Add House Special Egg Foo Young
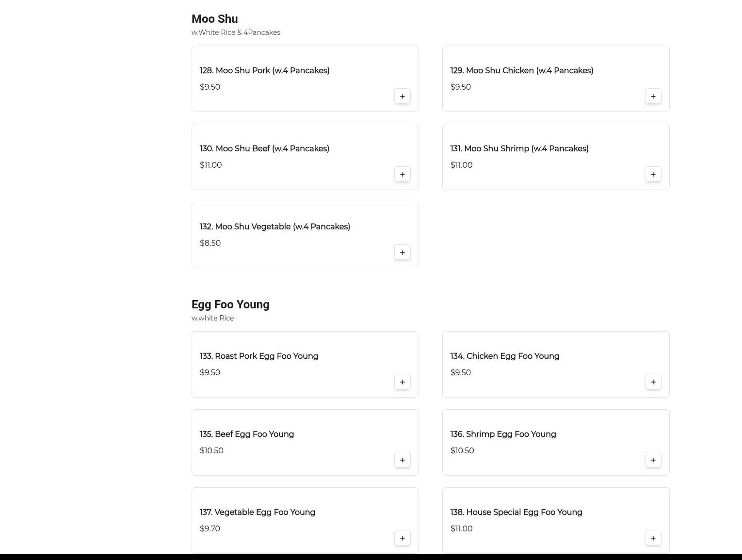 pos(653,538)
